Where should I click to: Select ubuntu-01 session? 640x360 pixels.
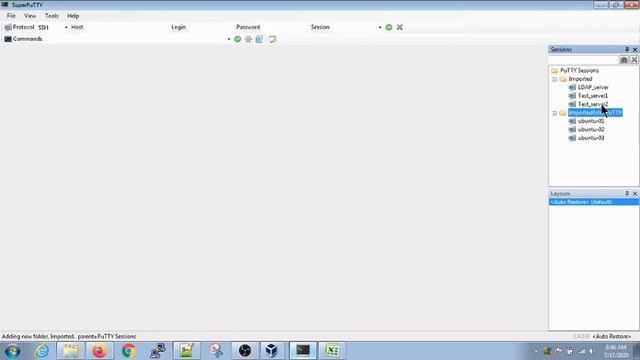pos(591,121)
